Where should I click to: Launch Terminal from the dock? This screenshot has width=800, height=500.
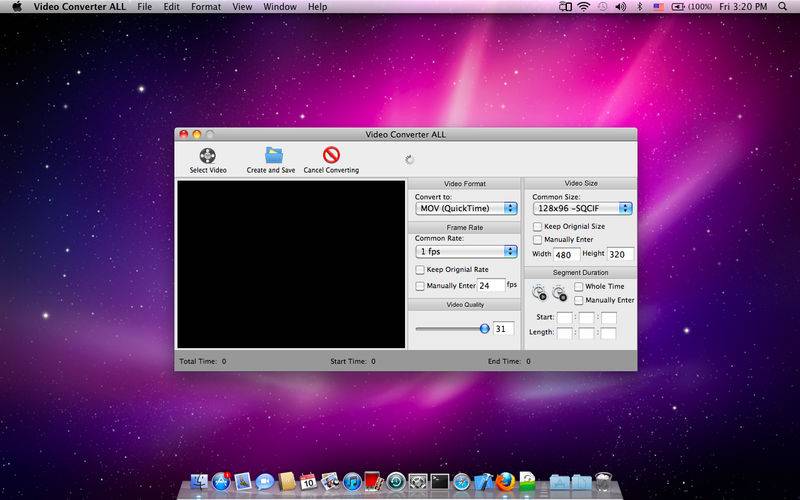[439, 482]
